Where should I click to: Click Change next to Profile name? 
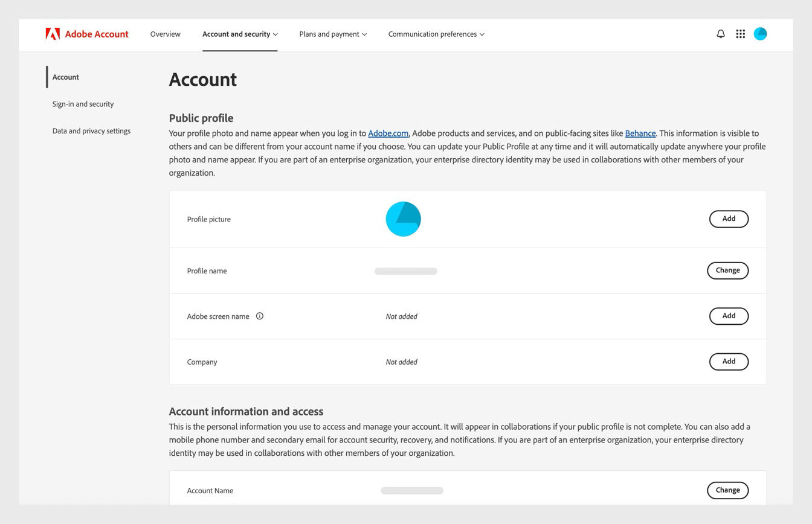point(727,270)
